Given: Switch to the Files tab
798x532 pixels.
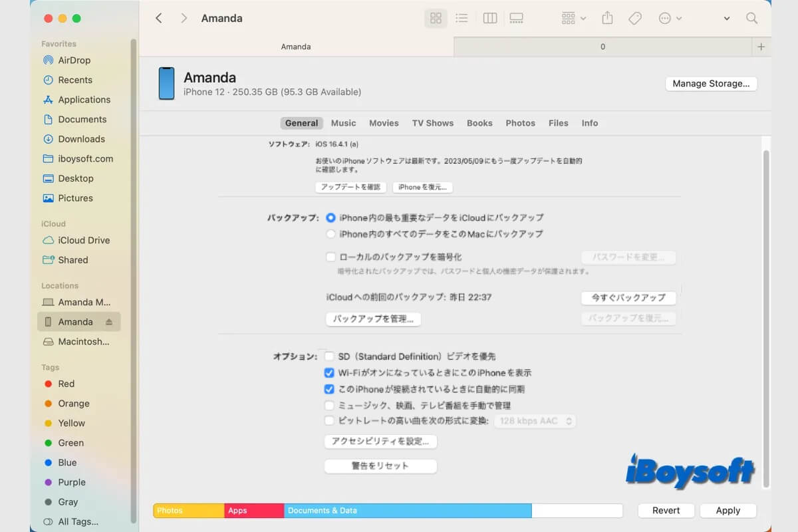Looking at the screenshot, I should click(559, 123).
